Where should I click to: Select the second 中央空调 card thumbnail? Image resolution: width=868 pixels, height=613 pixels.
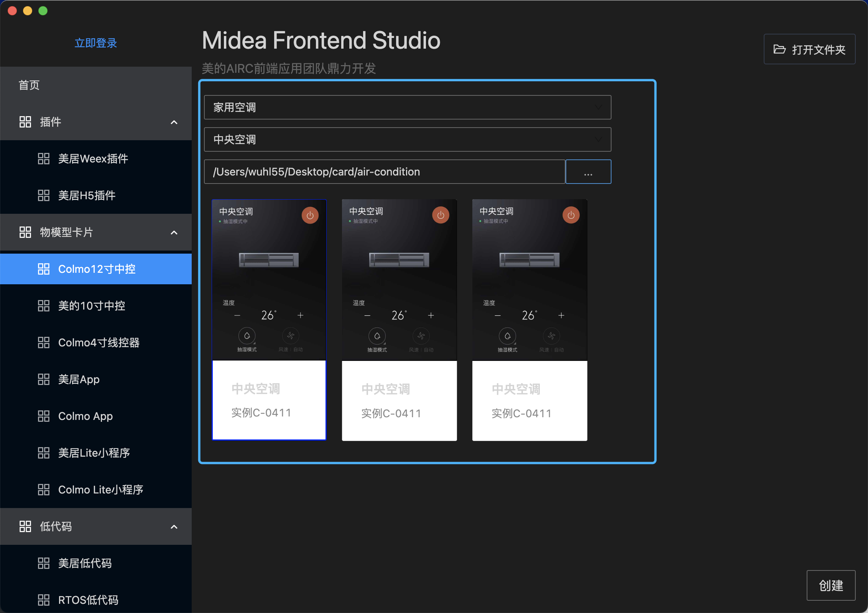coord(399,280)
